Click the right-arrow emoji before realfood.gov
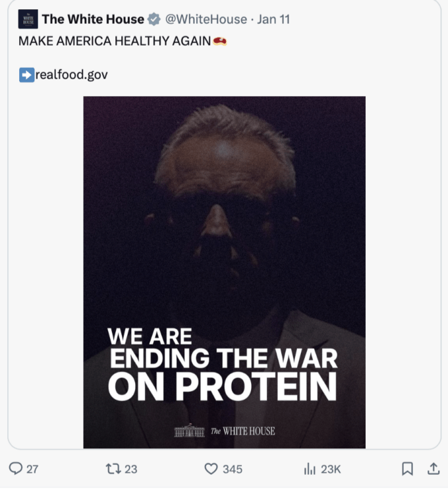The image size is (448, 490). tap(26, 75)
